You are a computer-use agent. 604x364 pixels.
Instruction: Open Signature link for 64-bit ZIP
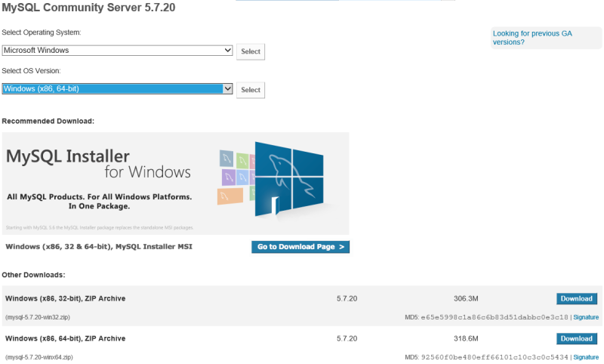tap(586, 357)
